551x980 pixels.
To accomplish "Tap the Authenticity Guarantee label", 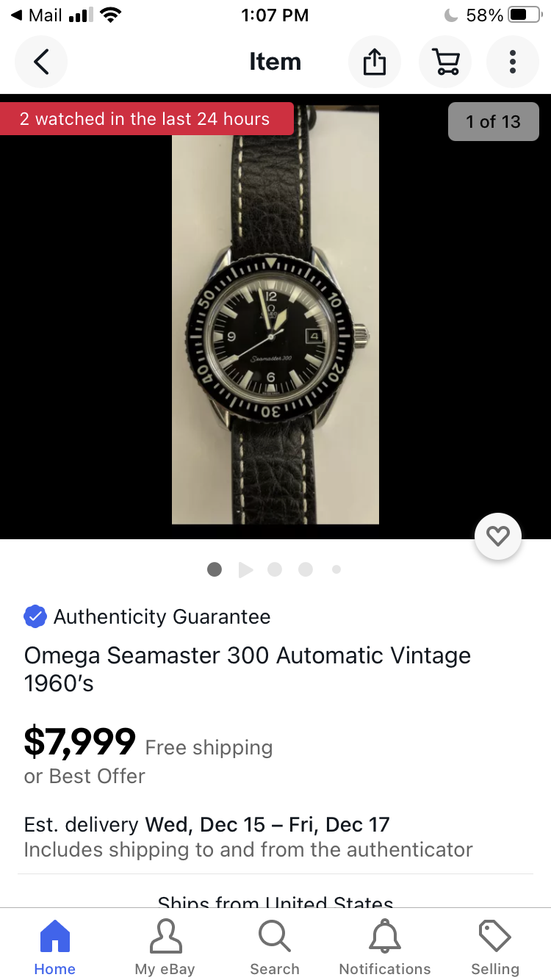I will [x=162, y=616].
